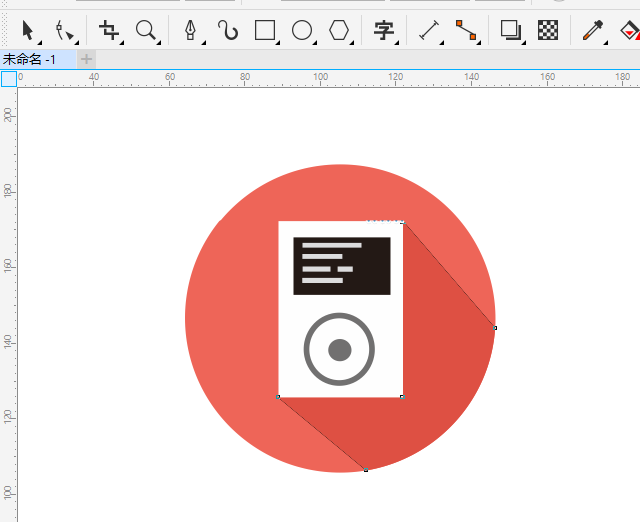Activate the Transparency checkerboard tool
This screenshot has width=640, height=522.
coord(548,31)
